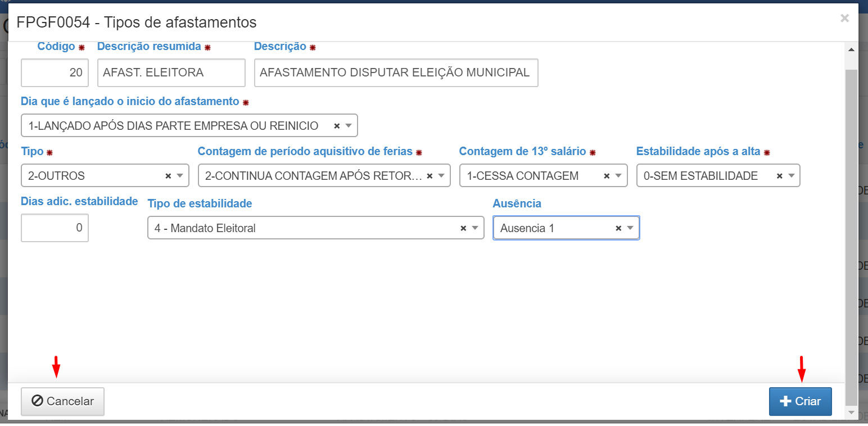Image resolution: width=868 pixels, height=426 pixels.
Task: Click the dialog scrollbar down arrow
Action: (851, 414)
